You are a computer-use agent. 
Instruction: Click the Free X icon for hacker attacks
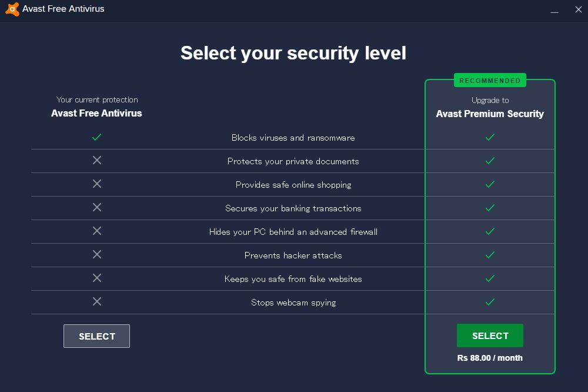(97, 255)
